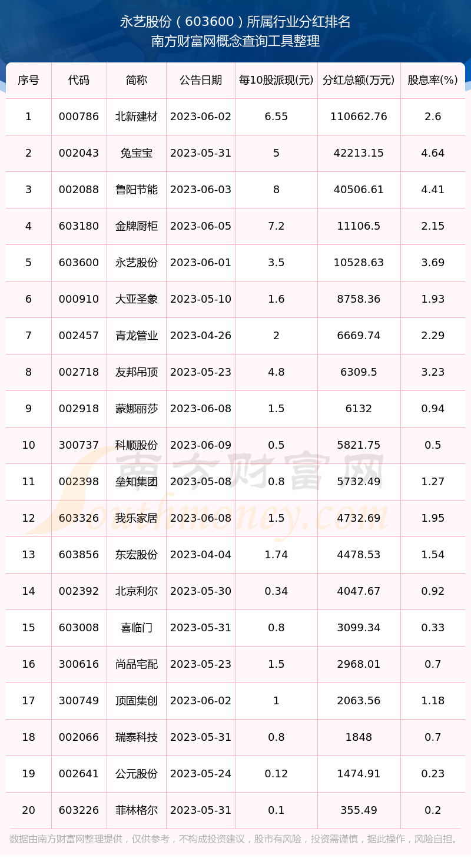Screen dimensions: 471x868
Task: Click the page title 永艺股份（603600）所属行业分红排名
Action: pos(235,22)
